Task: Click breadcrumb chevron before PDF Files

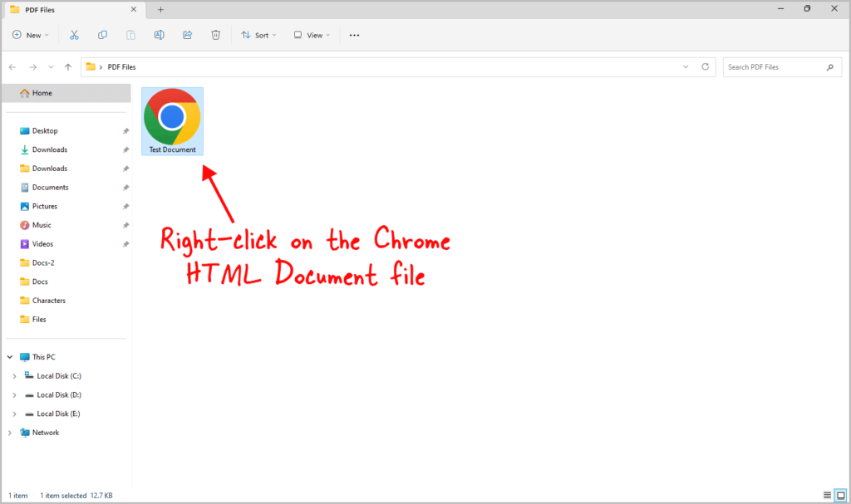Action: pos(101,67)
